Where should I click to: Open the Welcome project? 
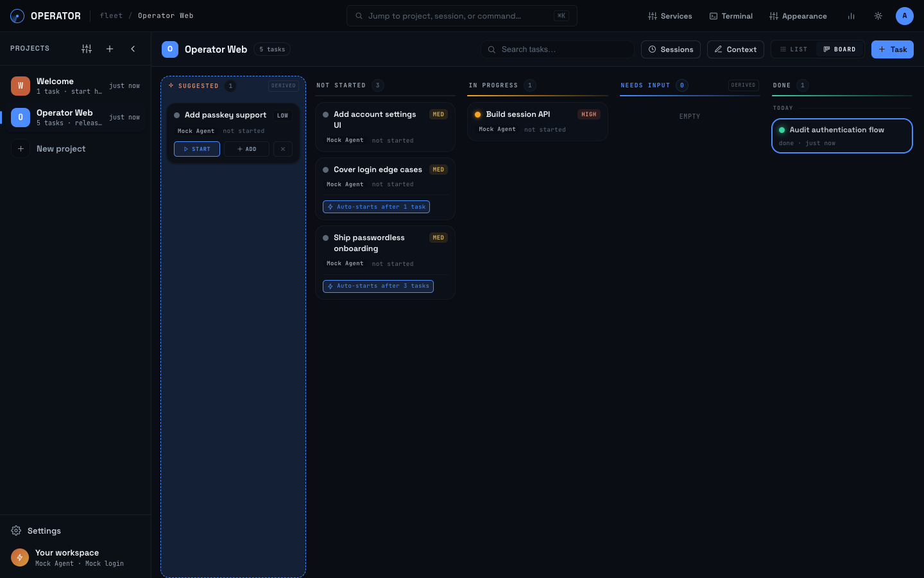pos(76,86)
